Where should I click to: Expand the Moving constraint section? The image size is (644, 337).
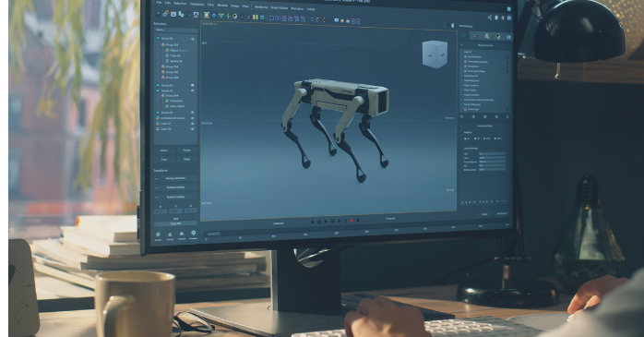tap(175, 178)
